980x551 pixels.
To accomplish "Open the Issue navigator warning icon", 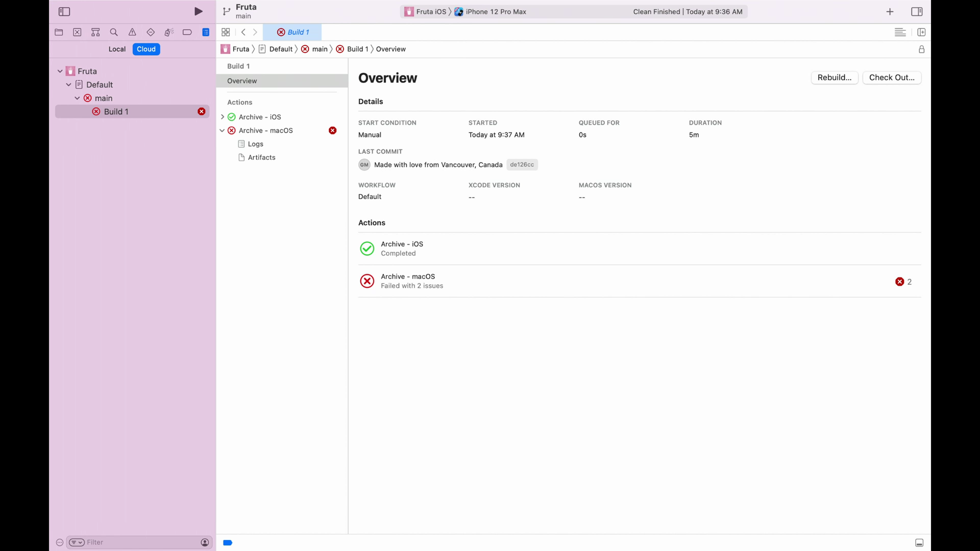I will pos(132,32).
